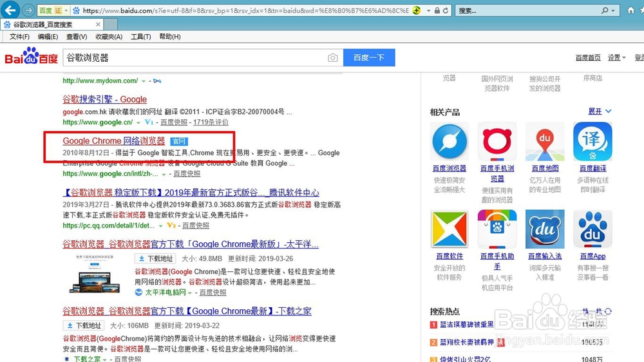The image size is (644, 362).
Task: Click the search magnifier in browser search box
Action: pos(605,10)
